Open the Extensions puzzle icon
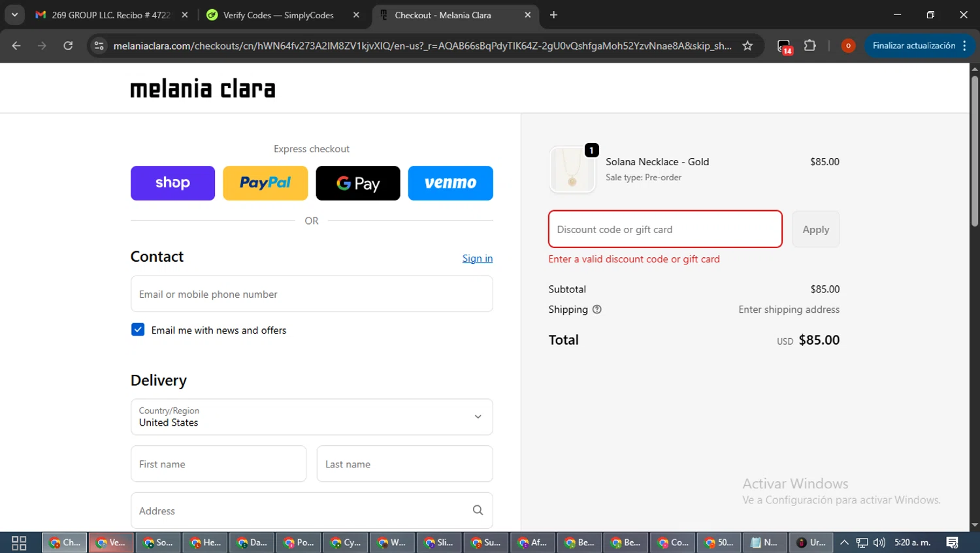Viewport: 980px width, 553px height. (810, 46)
